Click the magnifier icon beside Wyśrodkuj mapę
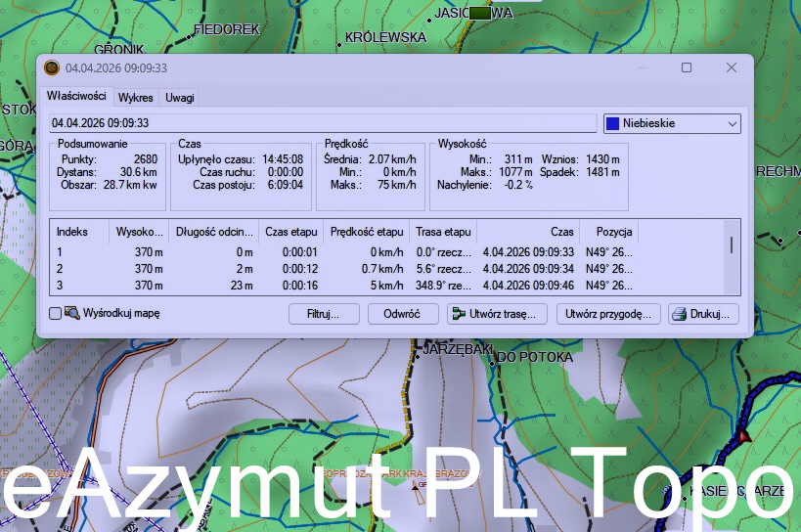This screenshot has width=801, height=532. click(72, 314)
